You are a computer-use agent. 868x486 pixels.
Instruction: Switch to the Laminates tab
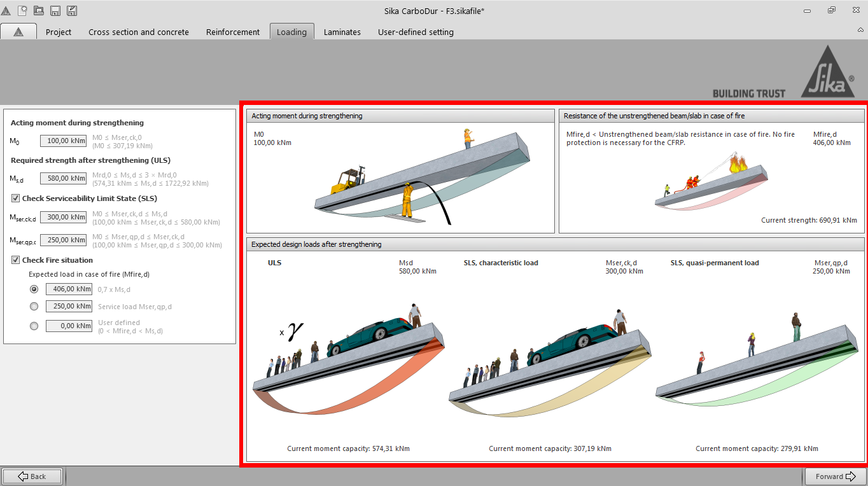pyautogui.click(x=342, y=32)
